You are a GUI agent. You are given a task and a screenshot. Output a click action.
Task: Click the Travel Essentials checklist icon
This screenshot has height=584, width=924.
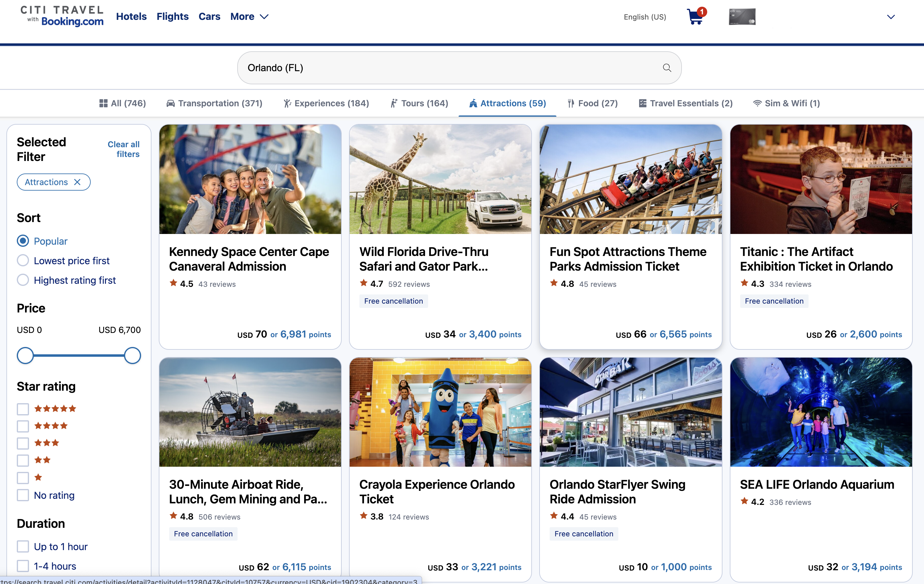(642, 103)
